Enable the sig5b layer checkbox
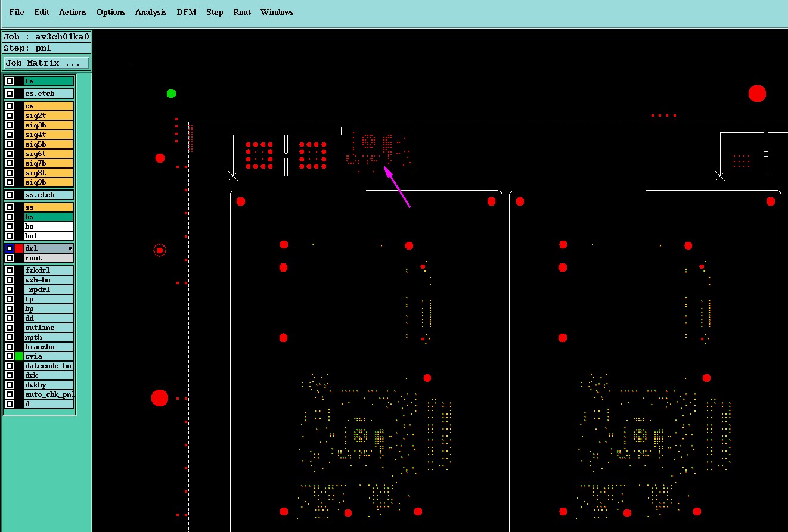Viewport: 788px width, 532px height. pyautogui.click(x=10, y=144)
